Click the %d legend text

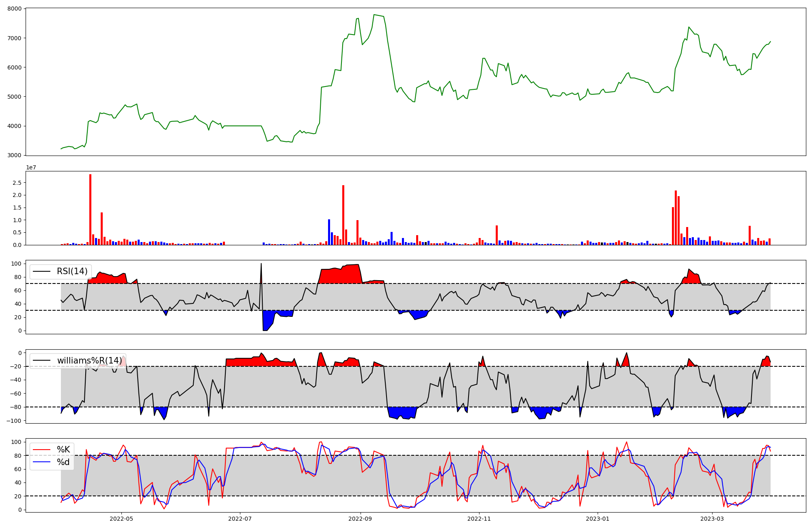tap(63, 462)
